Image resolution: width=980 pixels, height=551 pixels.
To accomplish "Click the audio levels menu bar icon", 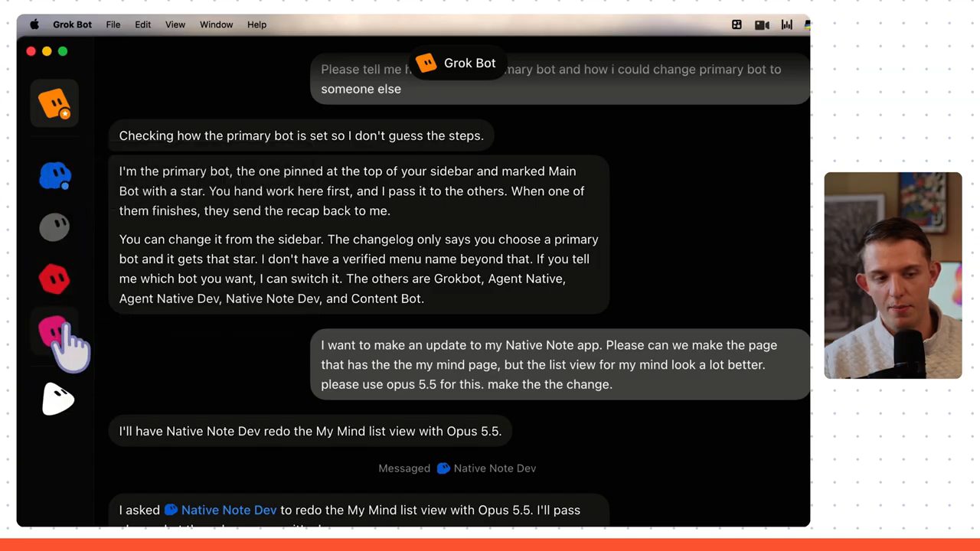I will (x=787, y=24).
